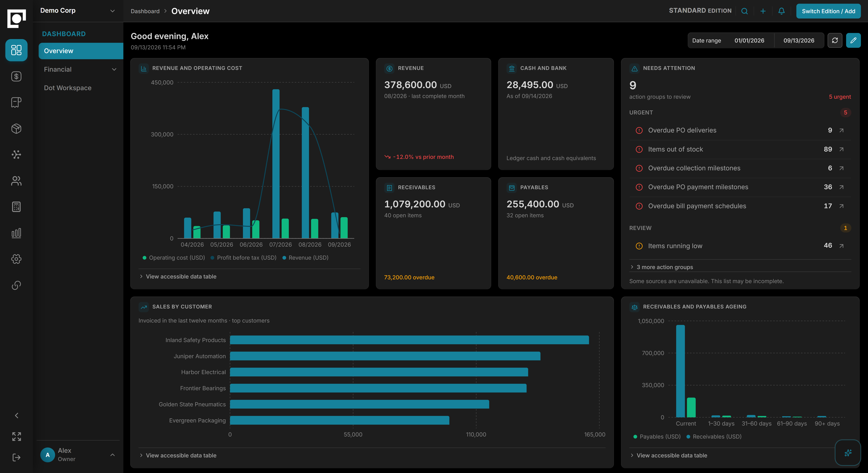Toggle Payables (USD) legend in ageing chart
Viewport: 868px width, 473px height.
pos(657,437)
